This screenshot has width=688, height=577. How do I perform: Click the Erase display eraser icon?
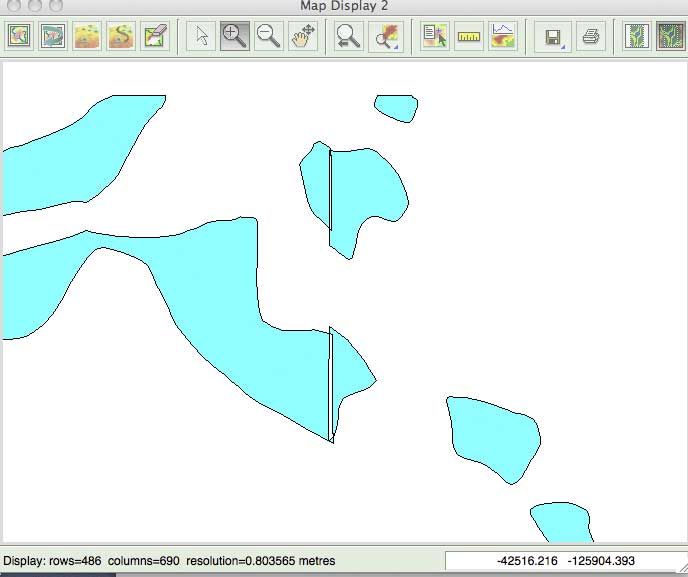point(155,36)
